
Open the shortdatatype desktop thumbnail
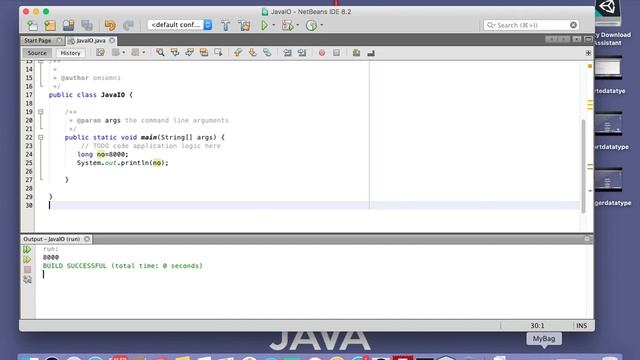[x=608, y=124]
